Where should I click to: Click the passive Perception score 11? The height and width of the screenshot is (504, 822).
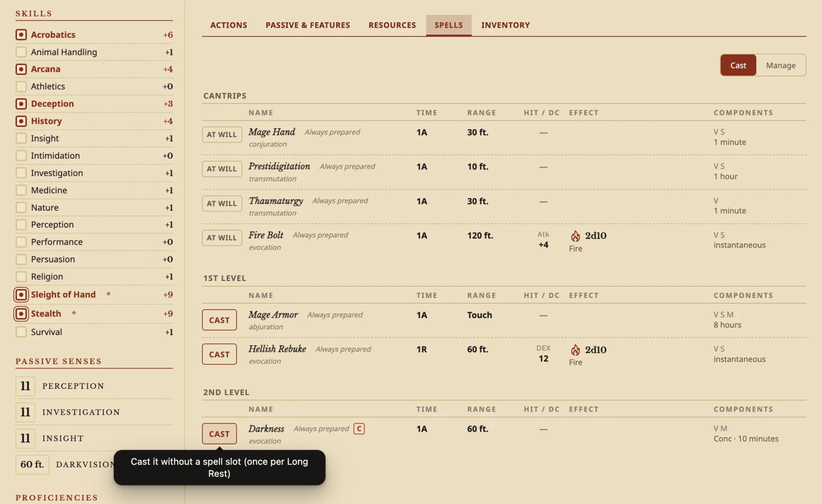point(25,386)
